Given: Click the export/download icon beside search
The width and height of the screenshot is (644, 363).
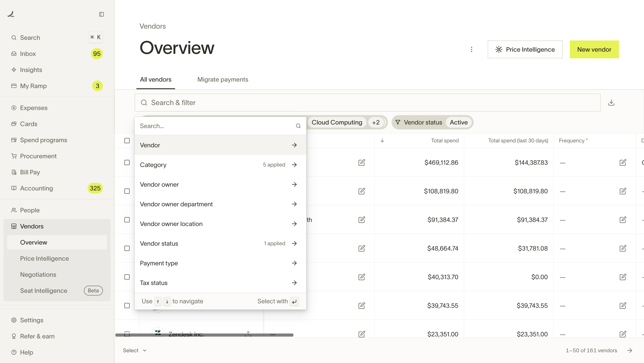Looking at the screenshot, I should (x=611, y=102).
